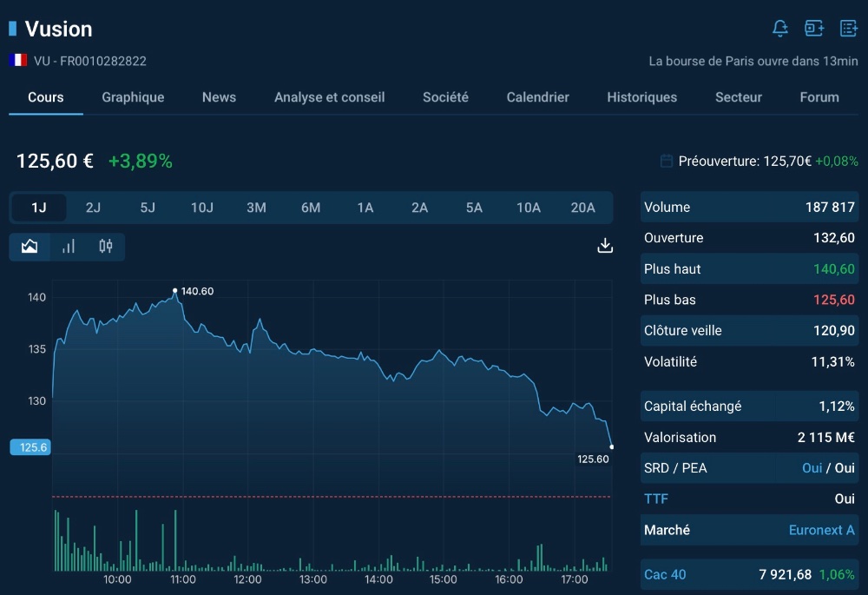The width and height of the screenshot is (868, 595).
Task: Select the 3M time range
Action: click(256, 208)
